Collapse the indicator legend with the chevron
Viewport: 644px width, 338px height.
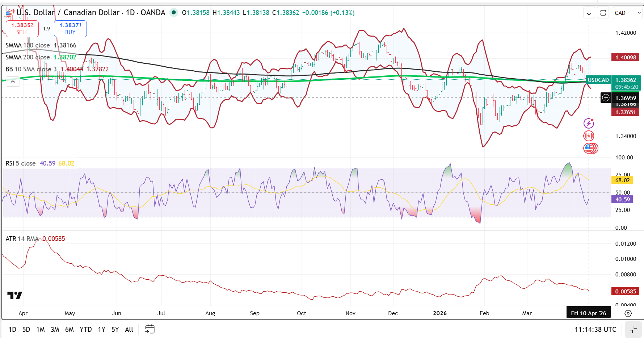pyautogui.click(x=13, y=82)
